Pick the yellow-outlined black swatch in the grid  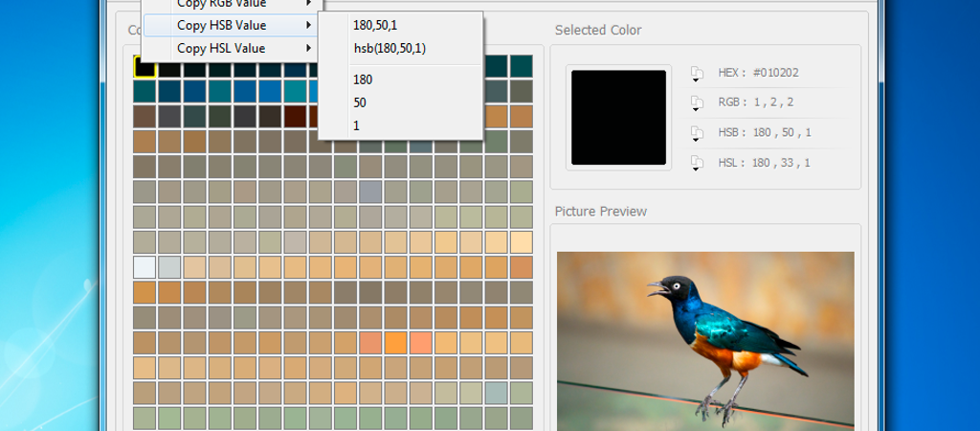145,66
